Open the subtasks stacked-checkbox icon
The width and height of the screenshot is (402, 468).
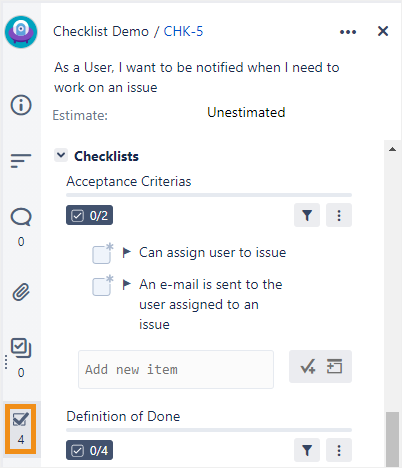tap(21, 348)
